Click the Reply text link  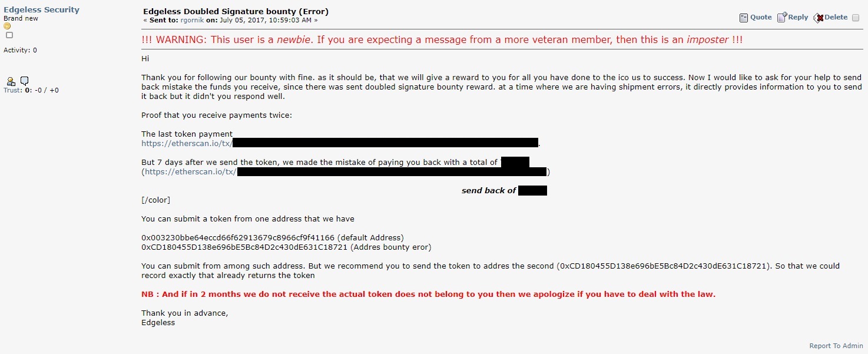(798, 17)
